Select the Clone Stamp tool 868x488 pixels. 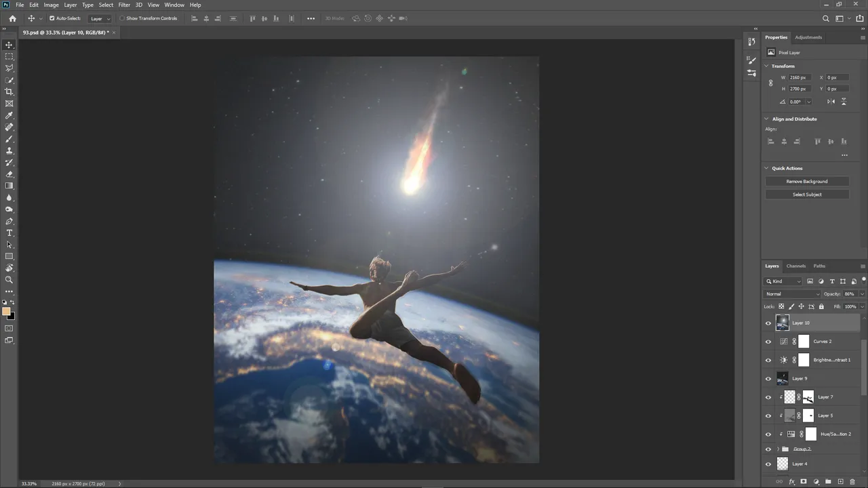tap(9, 150)
